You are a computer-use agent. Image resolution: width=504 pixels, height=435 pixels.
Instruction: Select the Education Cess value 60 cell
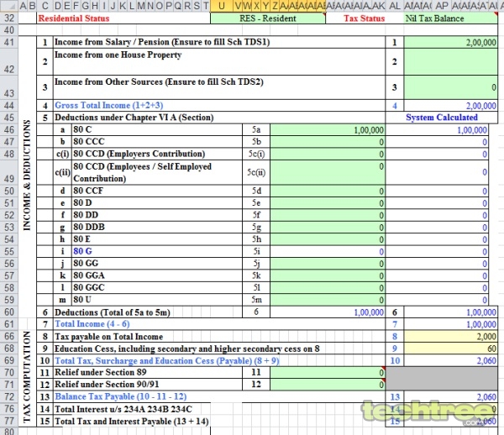pyautogui.click(x=450, y=349)
